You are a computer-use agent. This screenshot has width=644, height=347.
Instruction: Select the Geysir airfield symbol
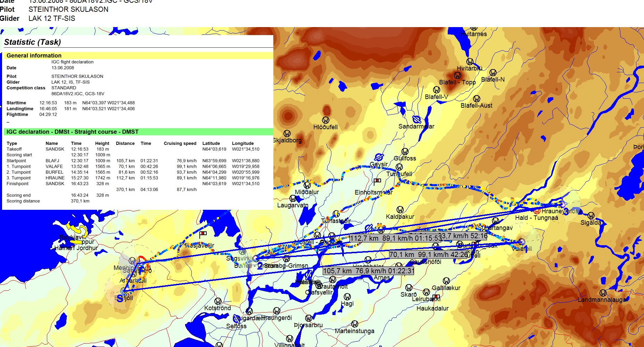[379, 157]
